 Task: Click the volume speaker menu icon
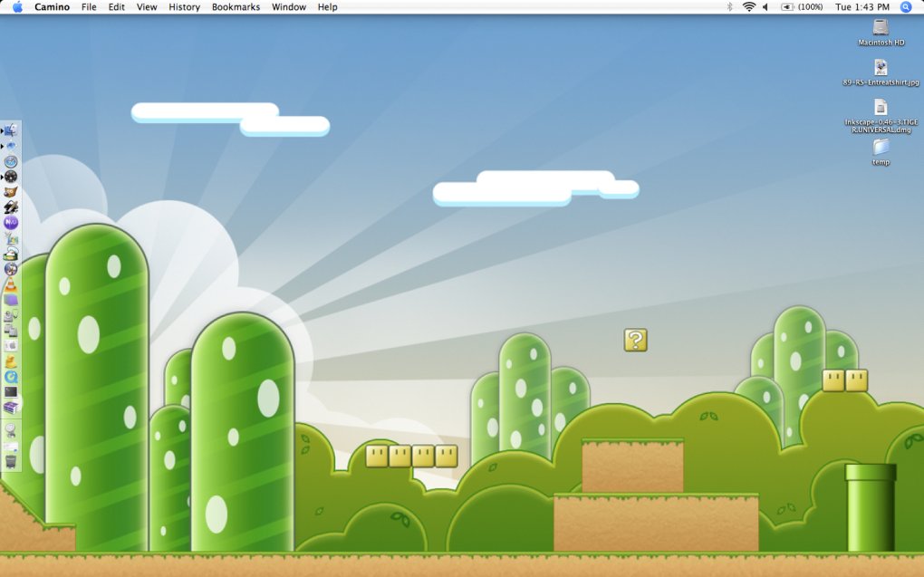point(765,7)
